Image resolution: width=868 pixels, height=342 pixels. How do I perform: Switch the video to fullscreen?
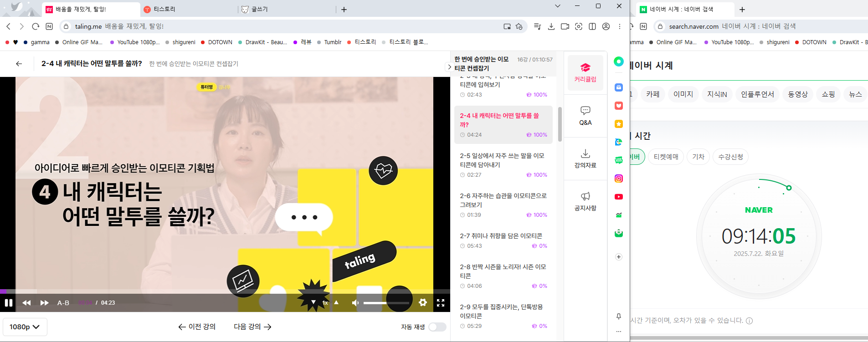[441, 303]
